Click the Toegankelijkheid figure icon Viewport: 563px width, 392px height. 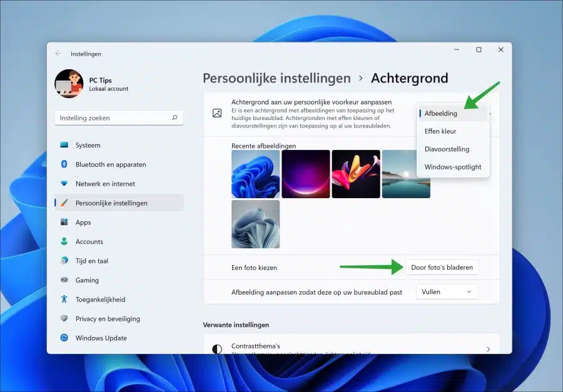tap(64, 299)
